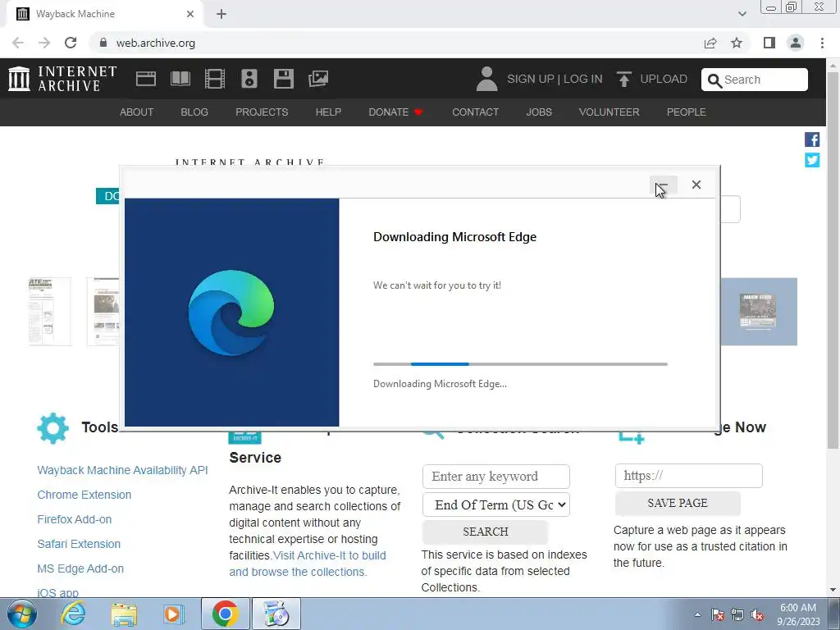Open the MS Edge Add-on link
This screenshot has height=630, width=840.
click(80, 568)
